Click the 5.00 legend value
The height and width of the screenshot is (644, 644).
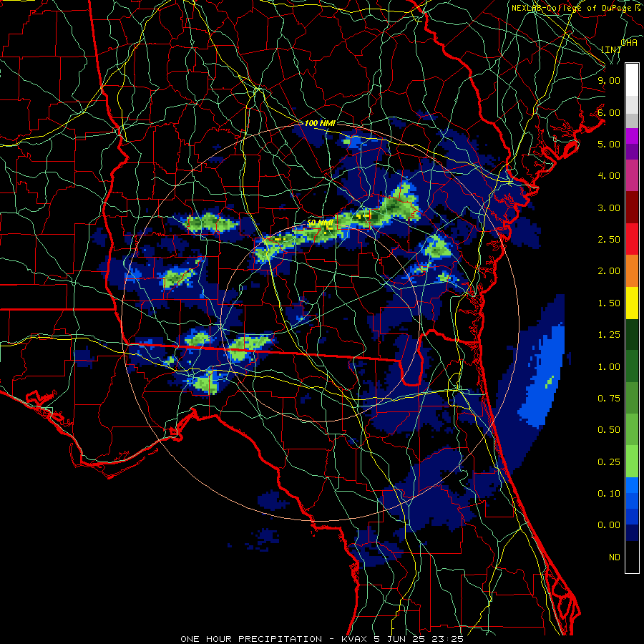(609, 144)
